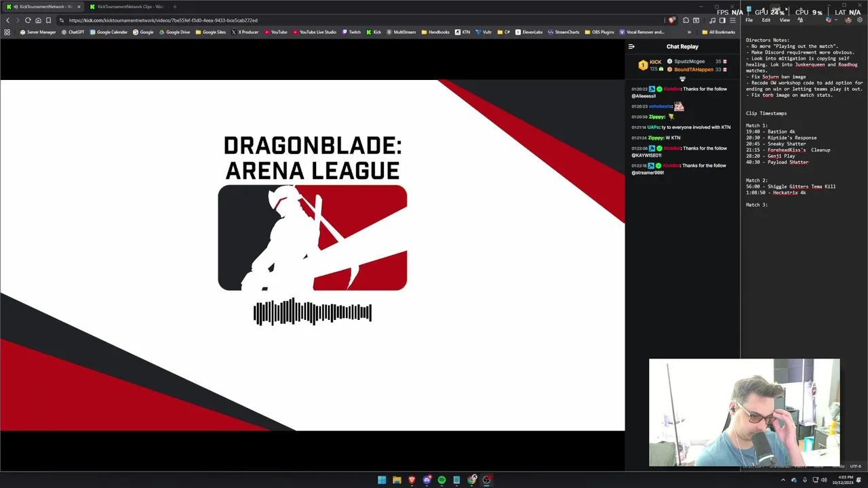Screen dimensions: 868x488
Task: Open File menu in notes editor
Action: click(749, 20)
